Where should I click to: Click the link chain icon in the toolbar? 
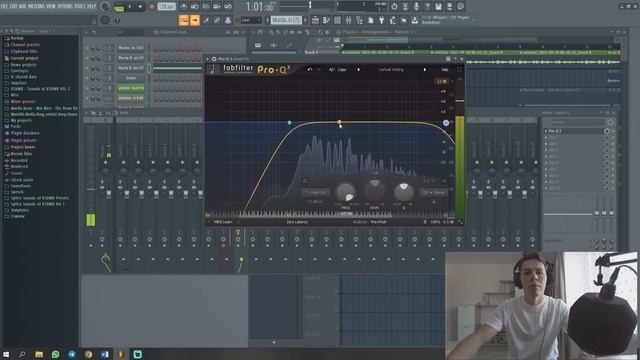pyautogui.click(x=217, y=20)
